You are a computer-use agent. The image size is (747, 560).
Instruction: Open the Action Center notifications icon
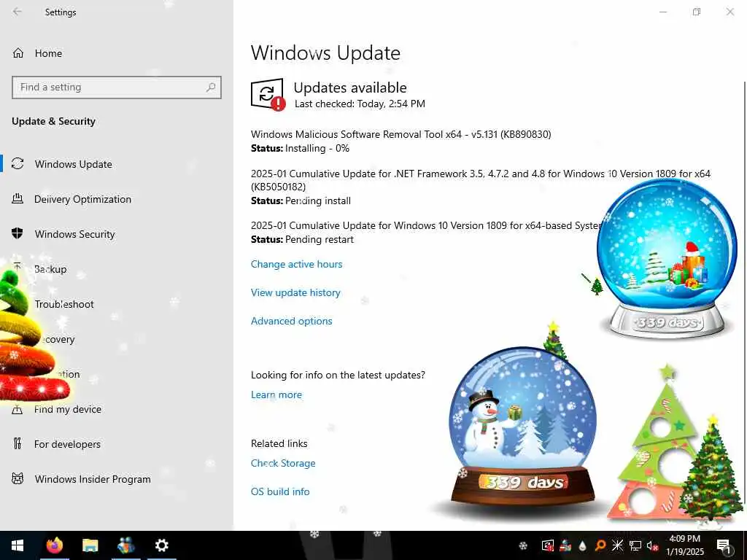(x=724, y=545)
